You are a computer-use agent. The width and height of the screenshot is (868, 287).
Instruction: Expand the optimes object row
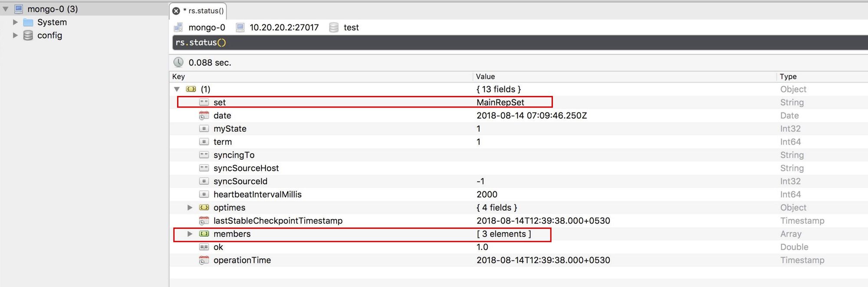point(190,208)
